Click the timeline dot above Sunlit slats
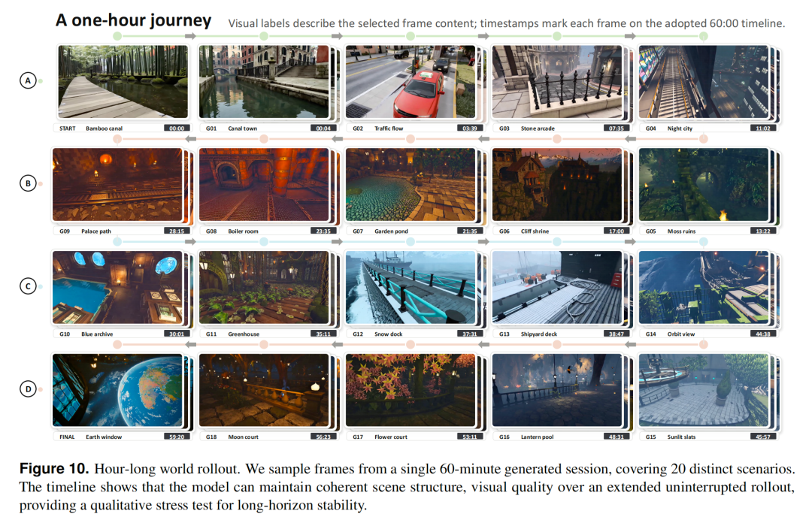812x529 pixels. click(703, 344)
